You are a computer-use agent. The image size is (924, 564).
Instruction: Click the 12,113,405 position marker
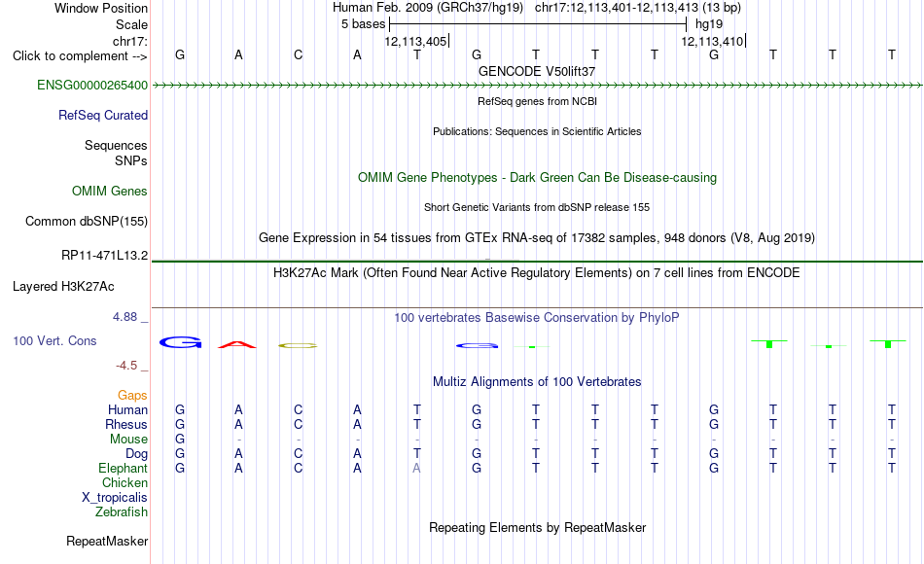click(x=416, y=41)
